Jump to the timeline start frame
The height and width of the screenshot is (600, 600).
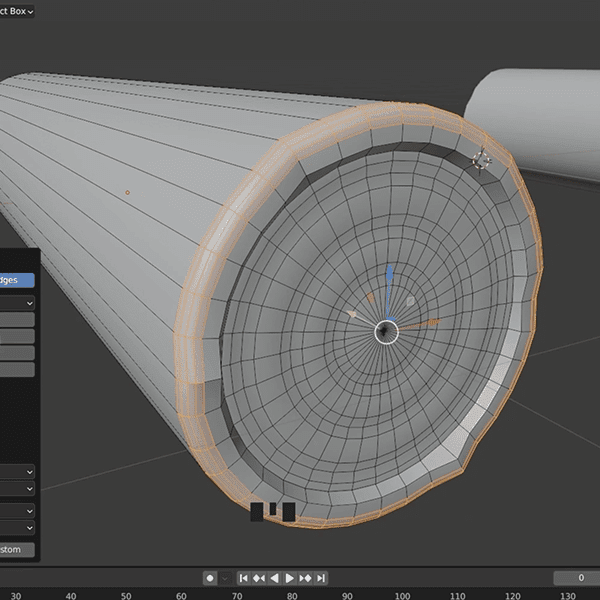243,578
